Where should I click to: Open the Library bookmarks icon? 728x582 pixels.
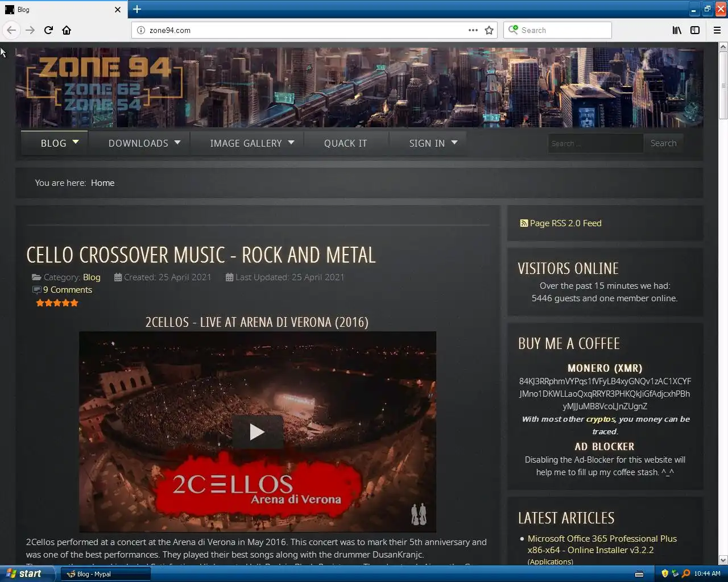tap(677, 30)
